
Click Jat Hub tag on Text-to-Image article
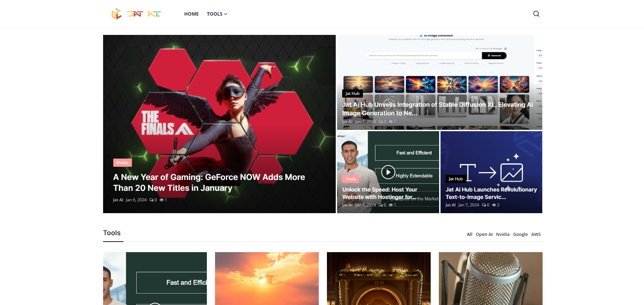click(x=456, y=179)
